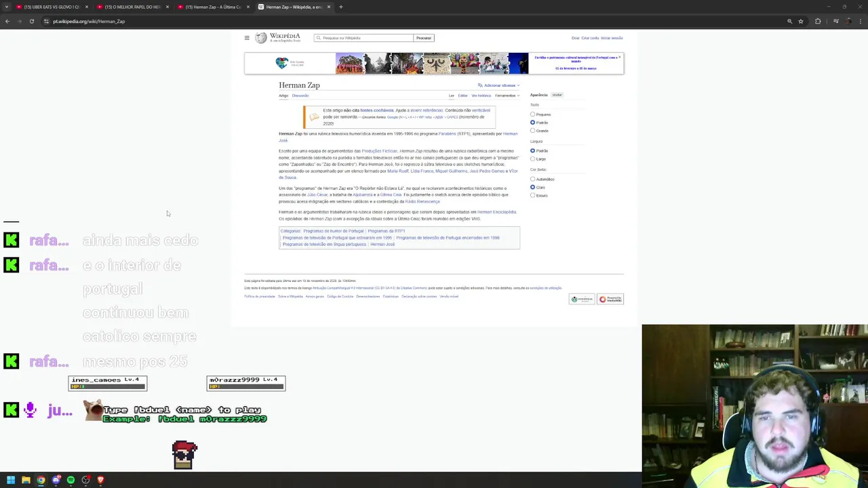Screen dimensions: 868x488
Task: Open the Brave browser taskbar icon
Action: coord(100,480)
